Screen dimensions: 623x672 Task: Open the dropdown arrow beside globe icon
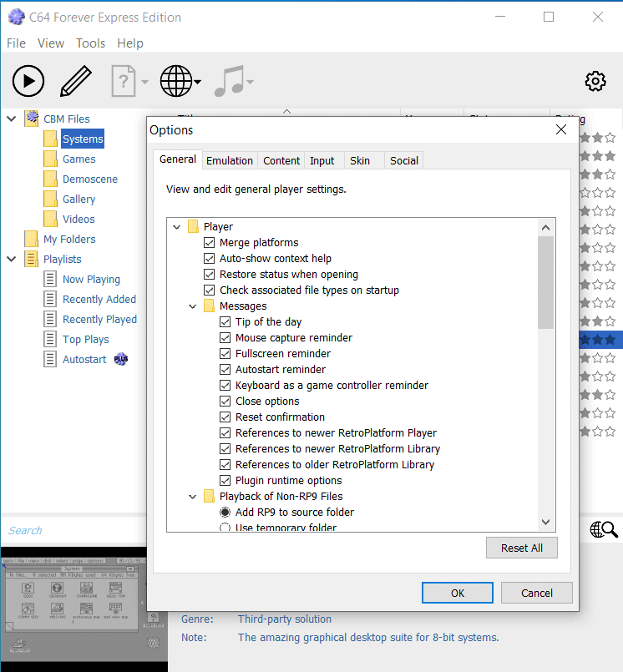pyautogui.click(x=197, y=82)
